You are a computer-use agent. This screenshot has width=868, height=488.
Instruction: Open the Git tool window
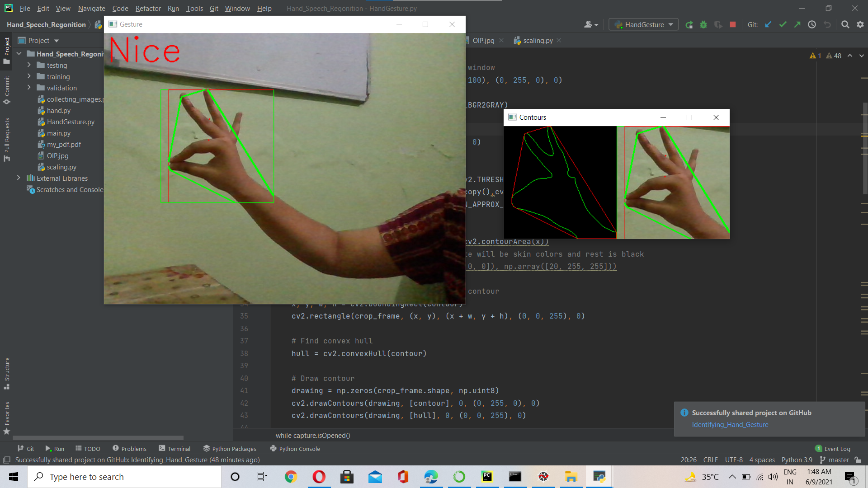click(26, 449)
